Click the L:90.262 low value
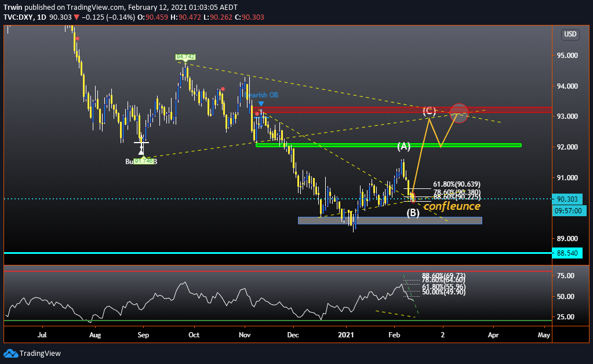This screenshot has height=364, width=593. click(x=217, y=17)
